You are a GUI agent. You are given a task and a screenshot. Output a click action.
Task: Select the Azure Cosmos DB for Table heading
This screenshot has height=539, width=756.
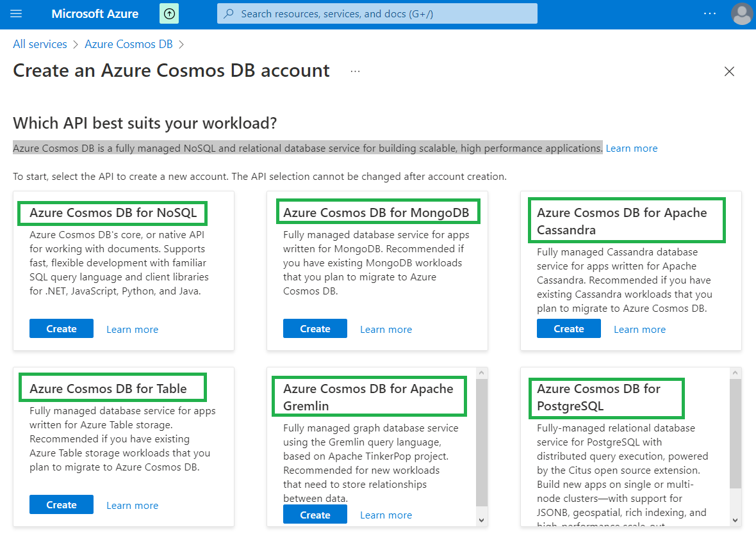[108, 389]
